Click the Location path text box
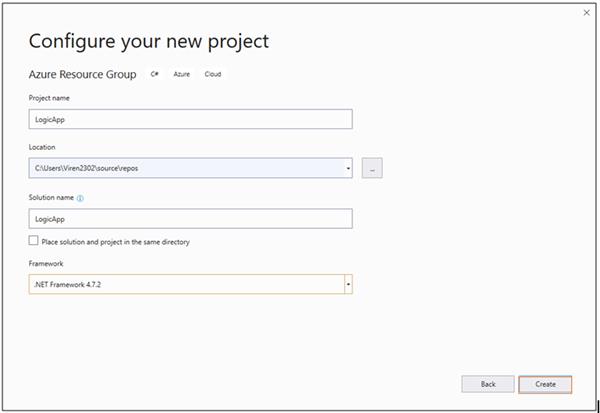Viewport: 600px width, 413px height. (x=186, y=168)
